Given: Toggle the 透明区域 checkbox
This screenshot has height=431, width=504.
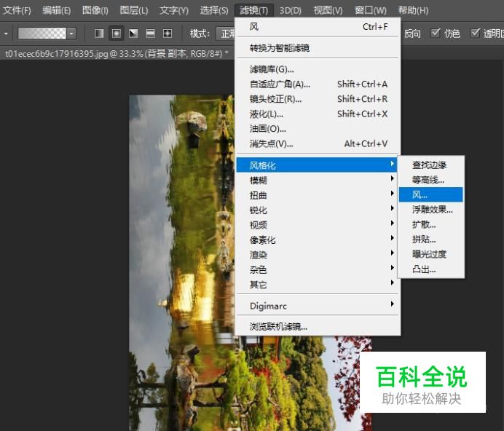Looking at the screenshot, I should (475, 33).
